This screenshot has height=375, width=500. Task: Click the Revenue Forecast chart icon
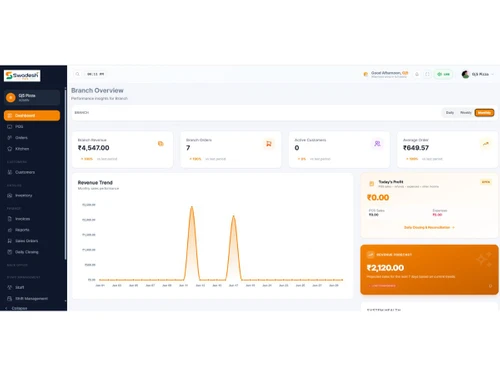click(370, 255)
